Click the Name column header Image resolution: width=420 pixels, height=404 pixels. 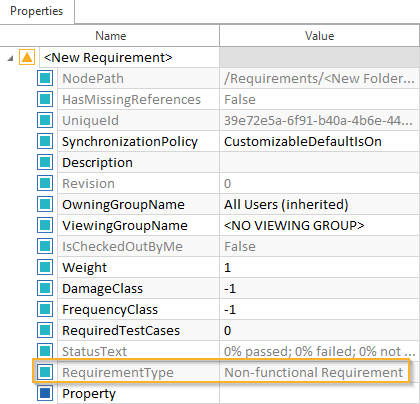[110, 36]
